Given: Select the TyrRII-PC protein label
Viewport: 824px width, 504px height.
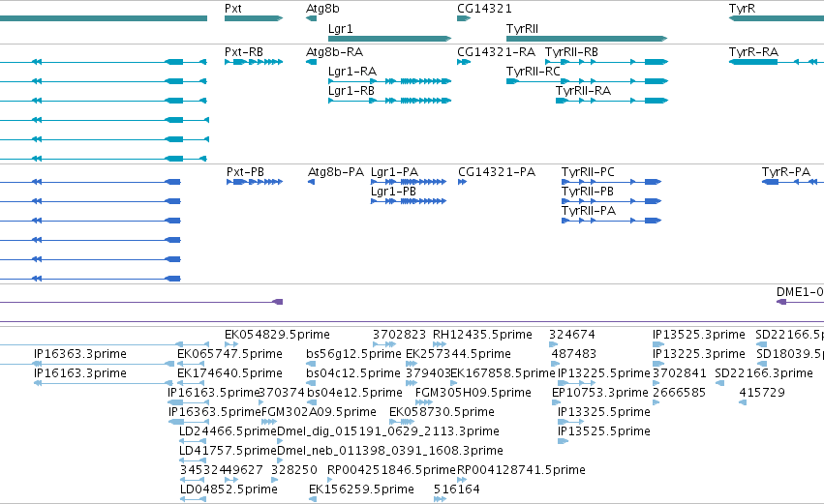Looking at the screenshot, I should (588, 172).
